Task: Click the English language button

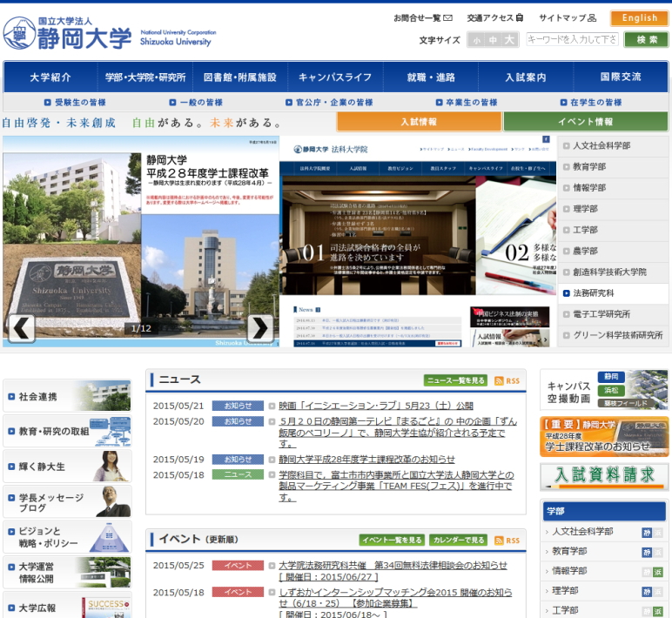Action: pos(640,17)
